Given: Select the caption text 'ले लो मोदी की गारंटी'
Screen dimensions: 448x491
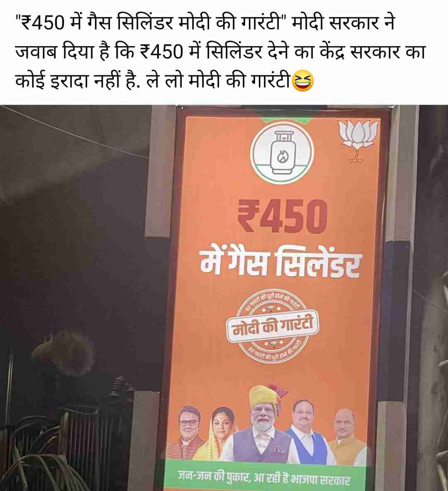Looking at the screenshot, I should click(218, 81).
